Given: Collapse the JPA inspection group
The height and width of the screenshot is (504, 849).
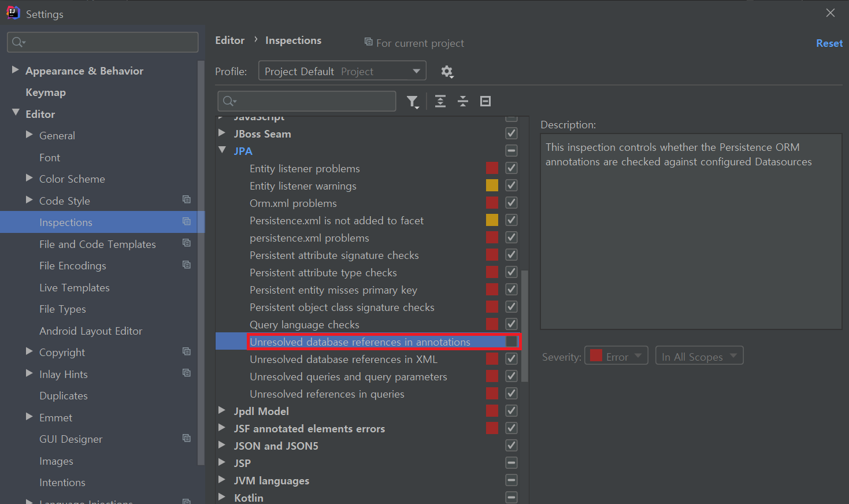Looking at the screenshot, I should pos(223,150).
